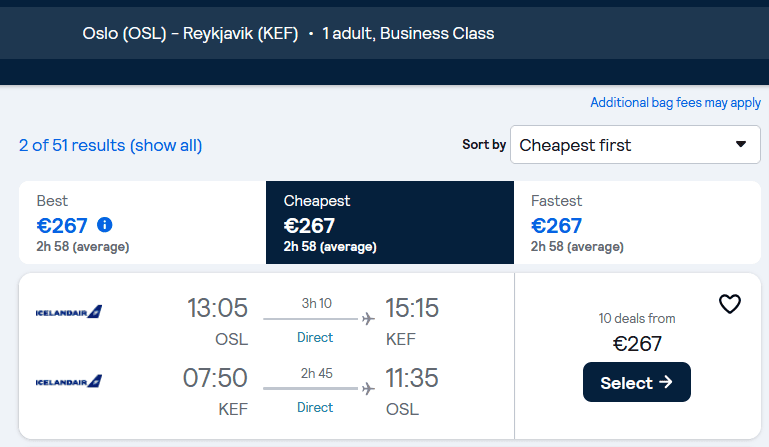
Task: Click the Oslo – Reykjavik search summary
Action: 288,34
